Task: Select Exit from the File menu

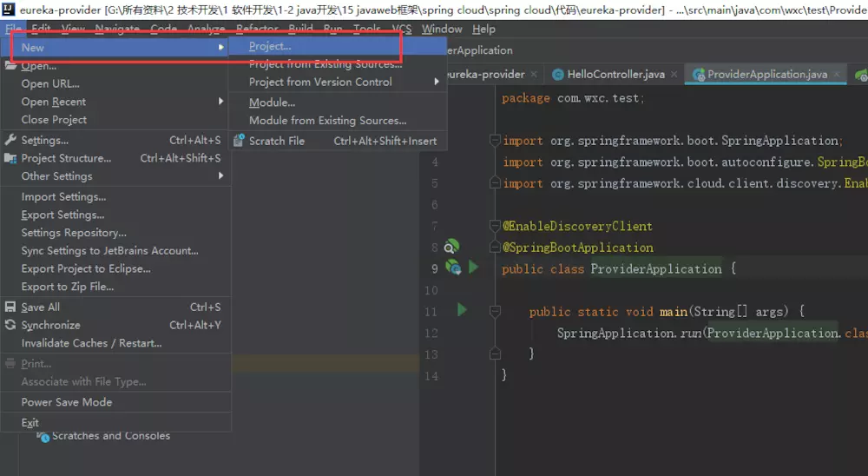Action: point(115,423)
